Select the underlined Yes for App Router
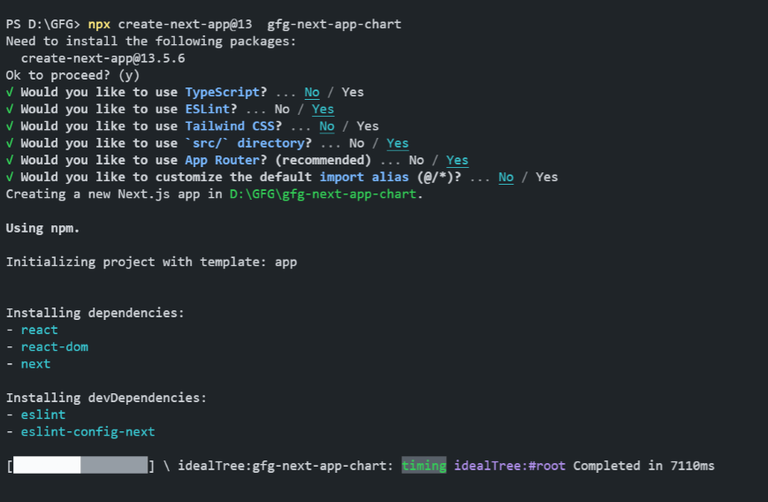The image size is (768, 502). tap(457, 160)
